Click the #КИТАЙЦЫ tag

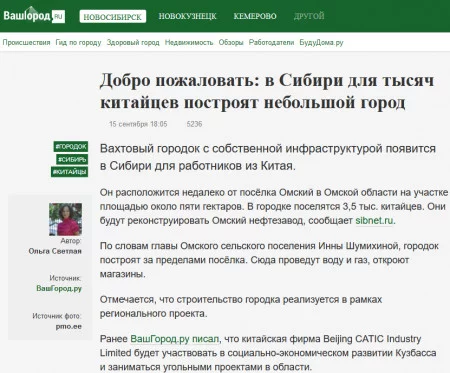[x=70, y=172]
